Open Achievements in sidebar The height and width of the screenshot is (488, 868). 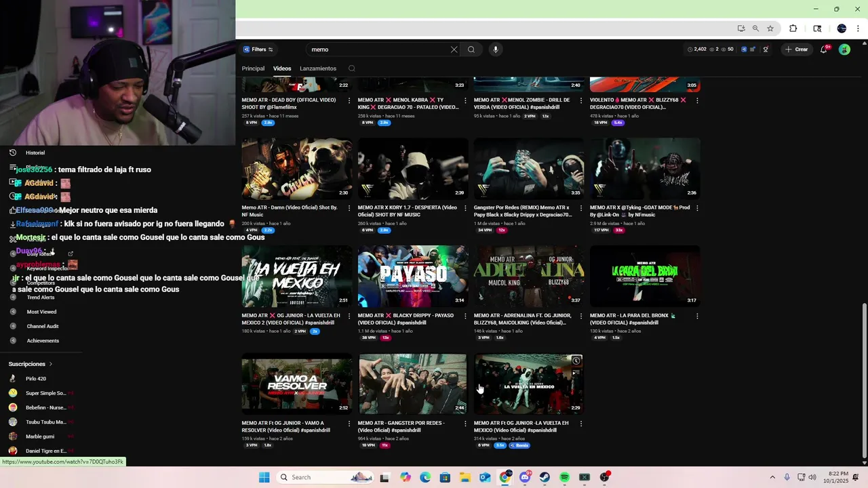coord(43,341)
